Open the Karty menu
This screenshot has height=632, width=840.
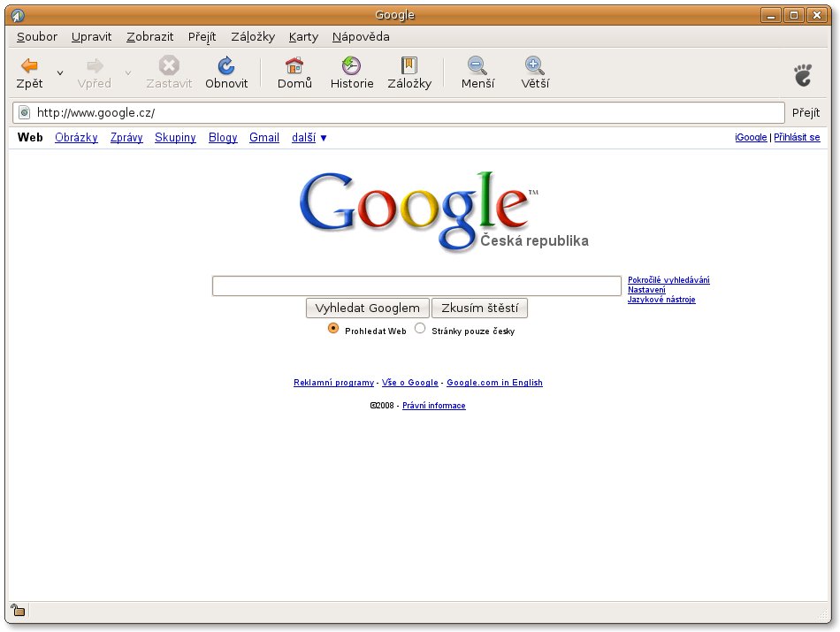pyautogui.click(x=303, y=37)
